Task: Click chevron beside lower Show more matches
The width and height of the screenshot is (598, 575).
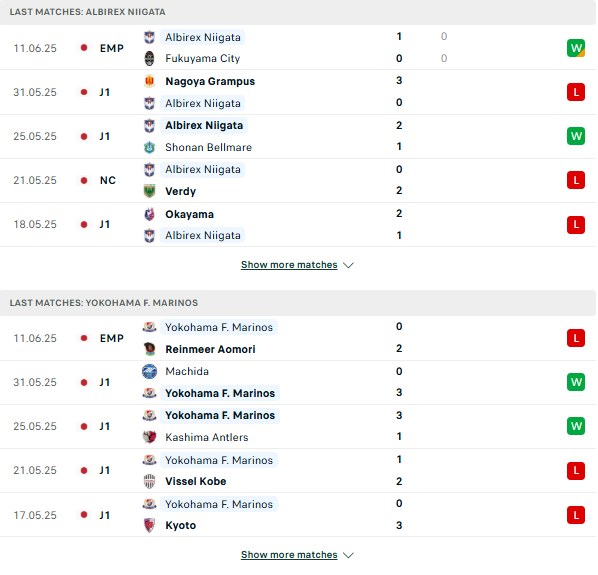Action: (348, 555)
